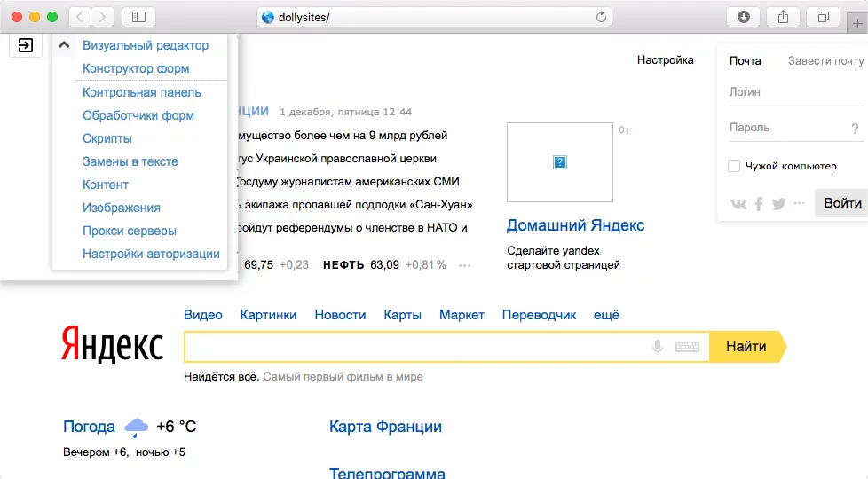Open the Карта Франции link
This screenshot has width=868, height=479.
coord(385,427)
